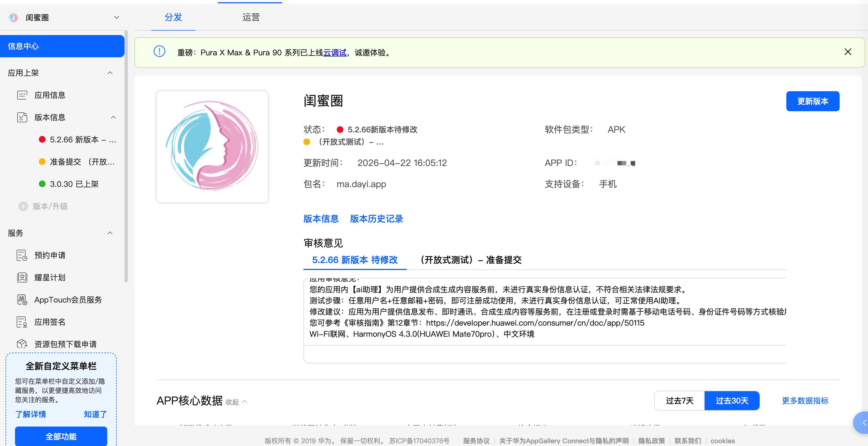Collapse the 应用上架 menu group
Screen dimensions: 868x446
click(110, 73)
